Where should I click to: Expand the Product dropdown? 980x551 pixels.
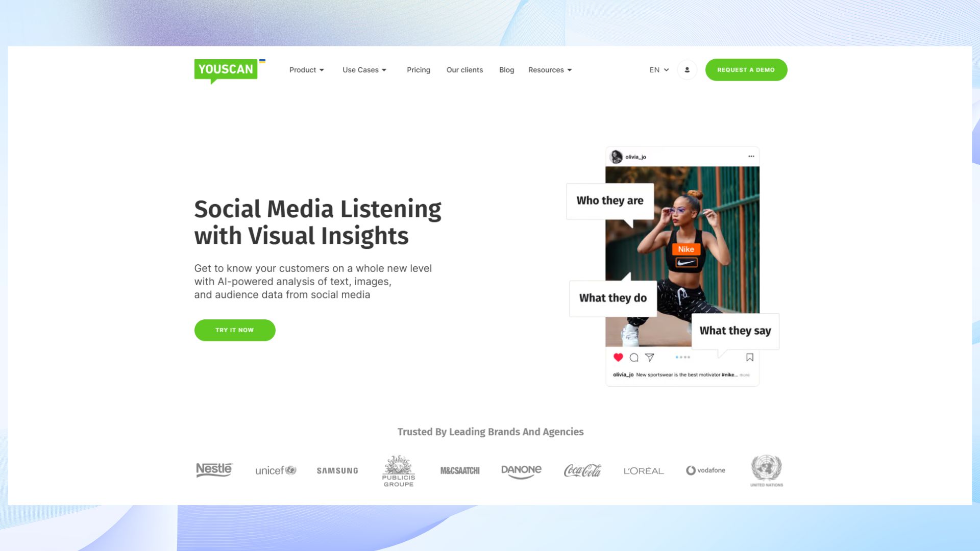[306, 70]
